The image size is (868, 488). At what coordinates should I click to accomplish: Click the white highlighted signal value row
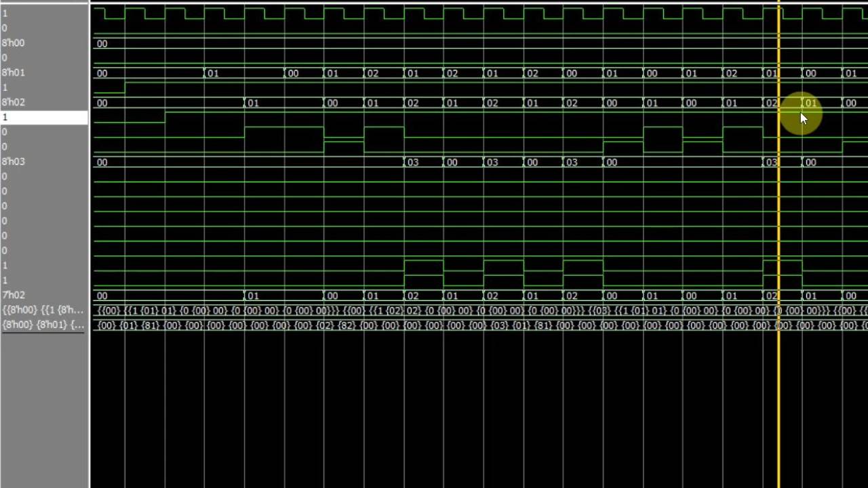[x=44, y=117]
